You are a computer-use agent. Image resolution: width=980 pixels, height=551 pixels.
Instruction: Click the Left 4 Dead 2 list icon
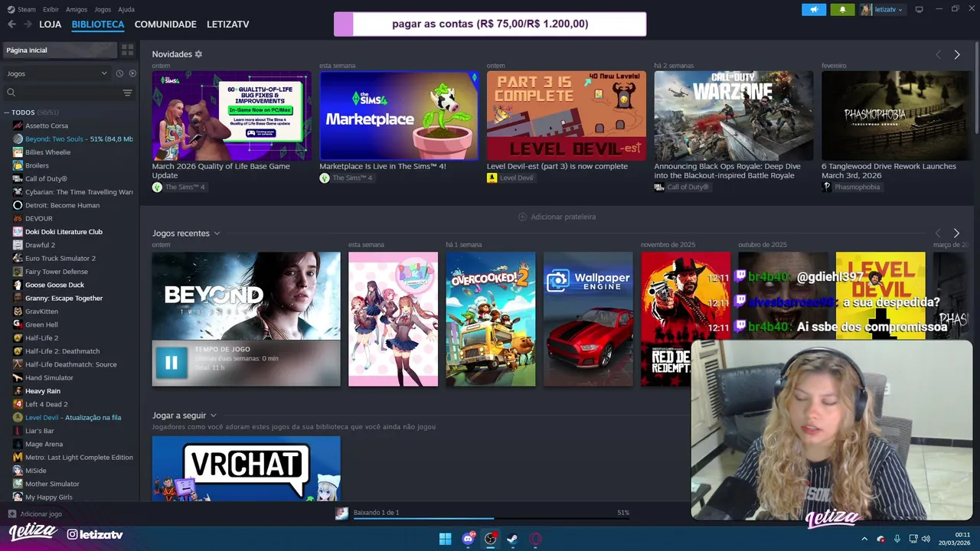[x=18, y=404]
